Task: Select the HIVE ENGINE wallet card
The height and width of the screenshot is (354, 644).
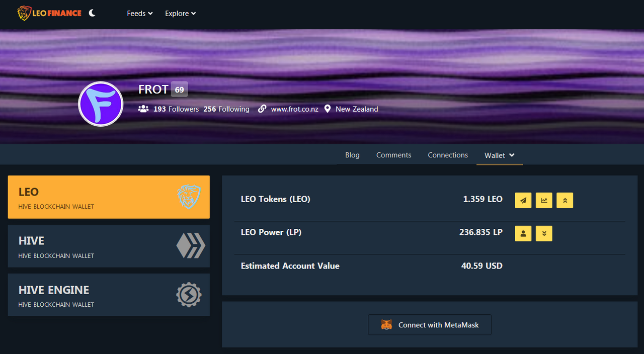Action: 109,295
